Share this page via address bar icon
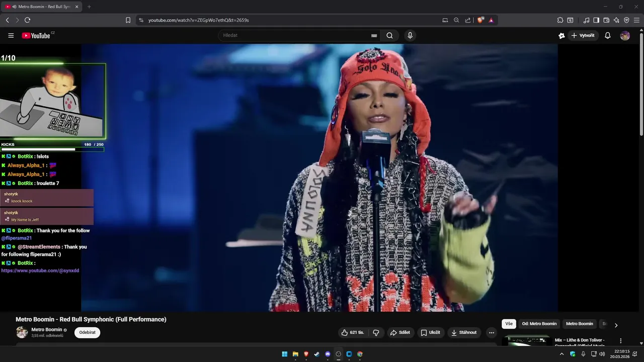This screenshot has width=644, height=362. [x=468, y=20]
